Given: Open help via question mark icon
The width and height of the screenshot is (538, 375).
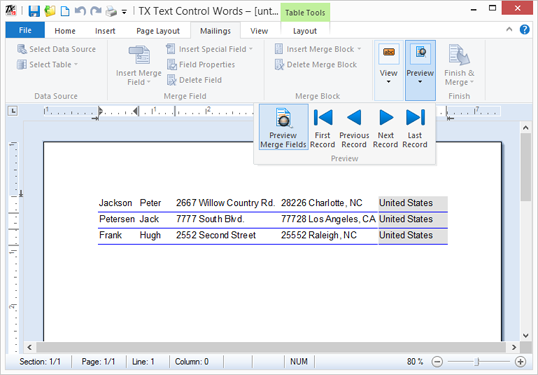Looking at the screenshot, I should [524, 30].
